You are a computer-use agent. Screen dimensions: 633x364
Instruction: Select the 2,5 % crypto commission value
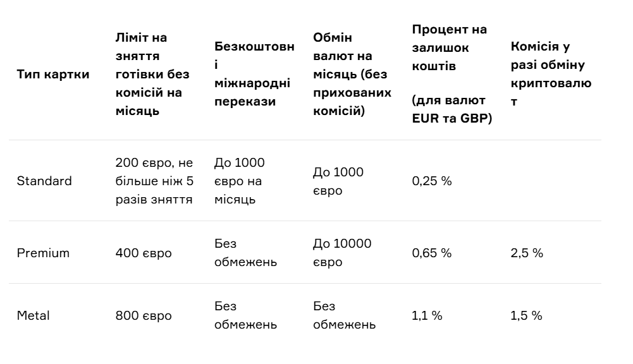click(x=526, y=253)
